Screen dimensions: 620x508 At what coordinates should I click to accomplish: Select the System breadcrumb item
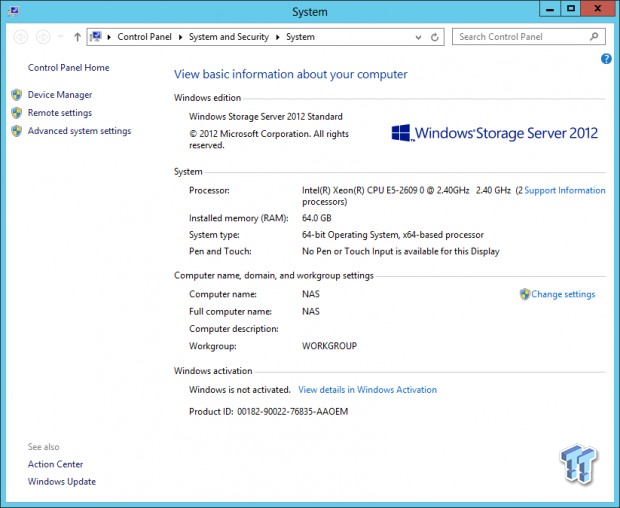pos(301,37)
